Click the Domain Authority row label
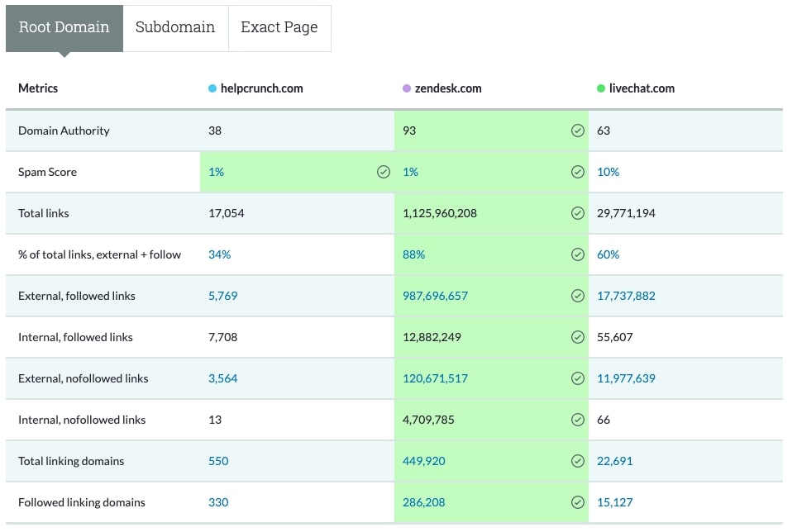797x532 pixels. [64, 131]
